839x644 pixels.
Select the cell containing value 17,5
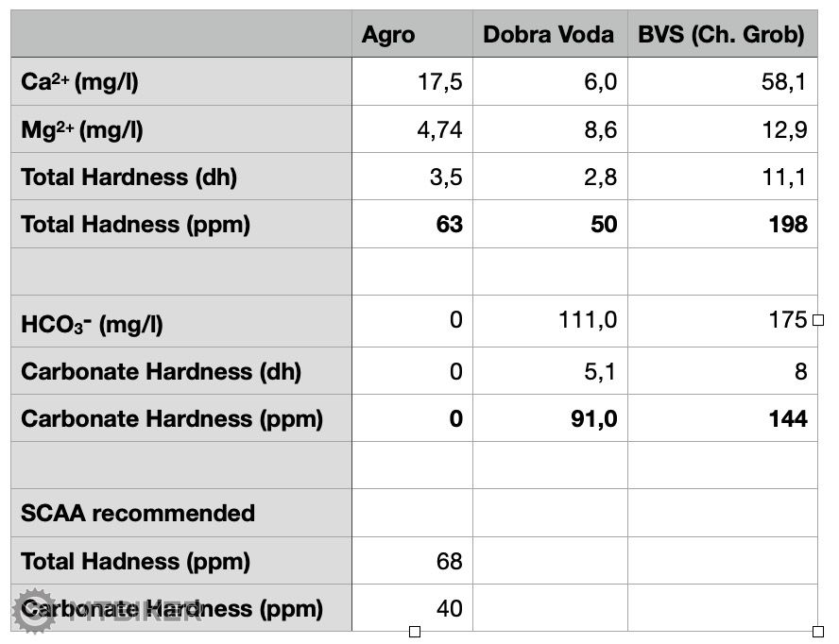click(413, 82)
